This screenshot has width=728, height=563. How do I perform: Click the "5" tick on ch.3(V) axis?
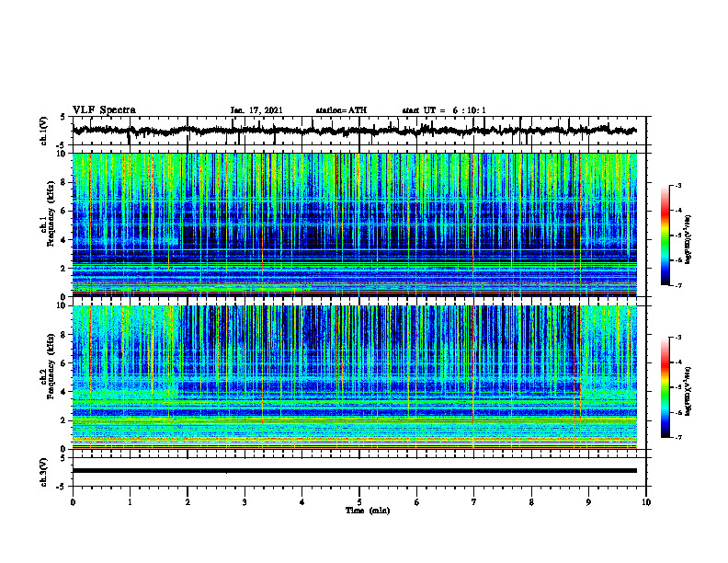point(63,458)
